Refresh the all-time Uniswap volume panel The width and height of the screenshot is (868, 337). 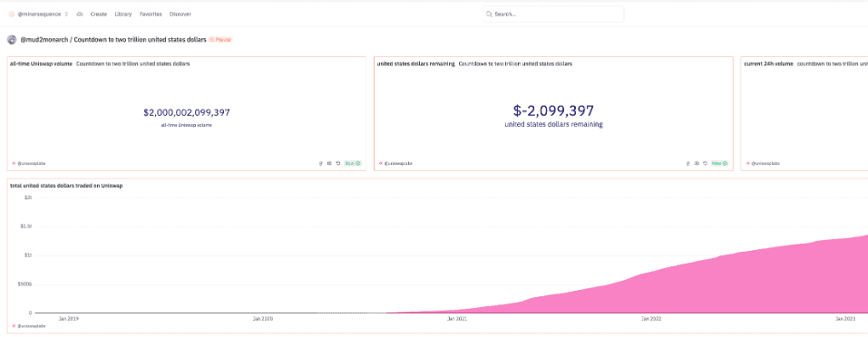coord(337,164)
